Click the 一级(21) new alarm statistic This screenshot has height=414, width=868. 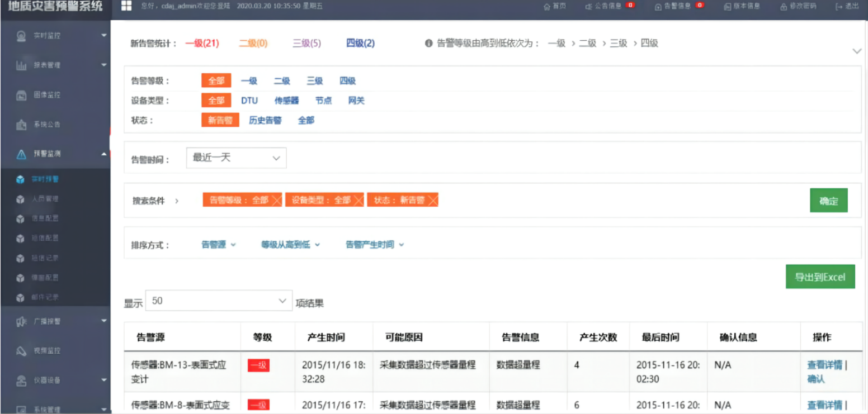point(202,43)
